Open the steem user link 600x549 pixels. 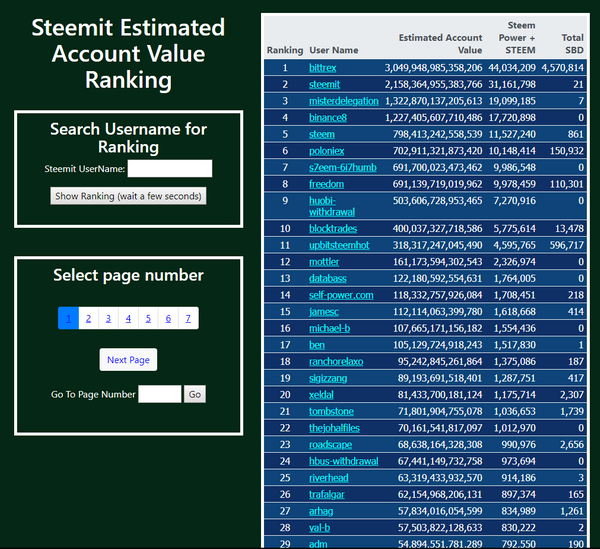pos(322,134)
